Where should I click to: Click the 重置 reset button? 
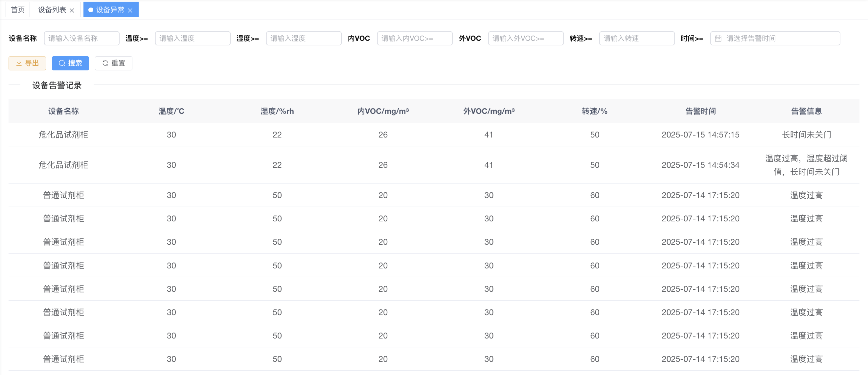click(x=114, y=63)
